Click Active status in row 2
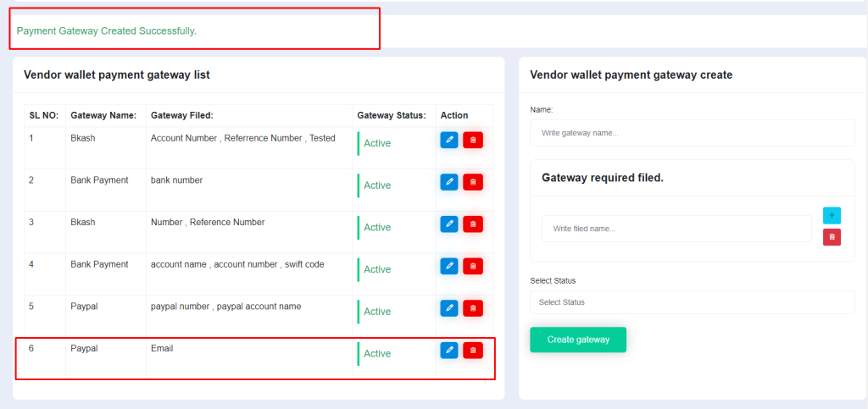This screenshot has height=409, width=868. [377, 185]
